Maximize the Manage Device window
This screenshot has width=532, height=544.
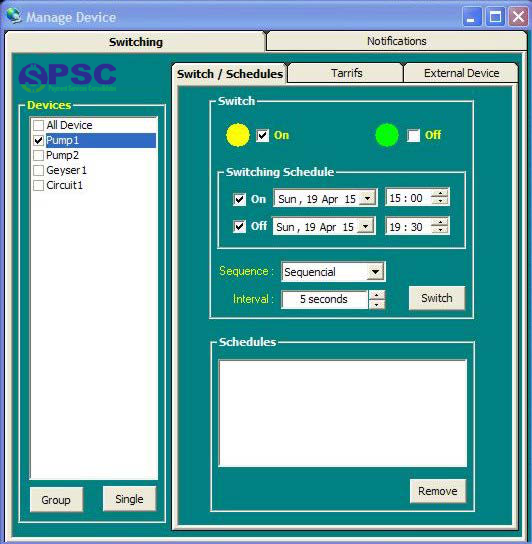point(495,17)
